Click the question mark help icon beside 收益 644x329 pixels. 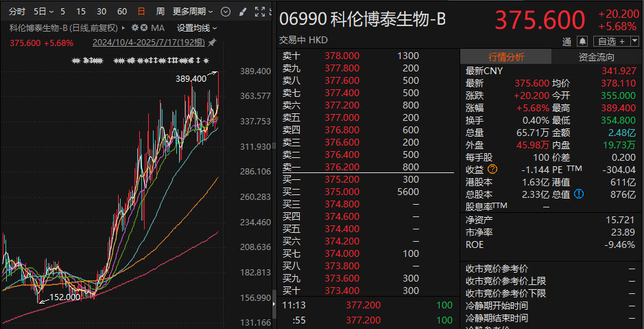click(x=492, y=170)
